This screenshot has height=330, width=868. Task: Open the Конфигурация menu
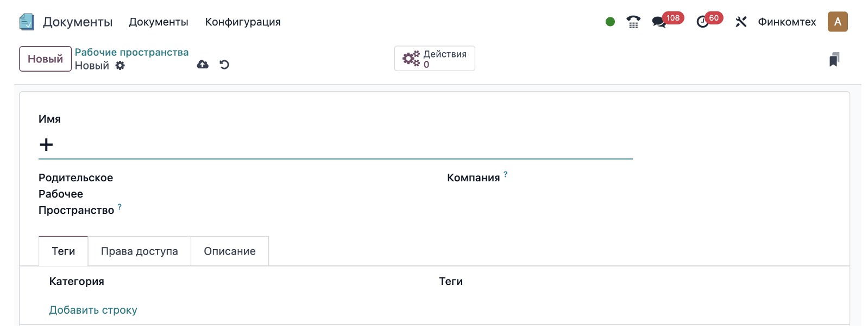point(243,22)
